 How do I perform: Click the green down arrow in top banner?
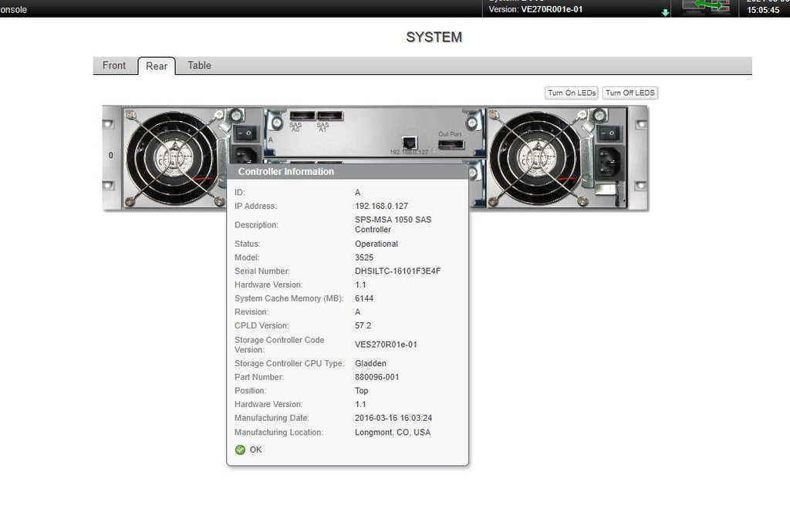click(665, 12)
